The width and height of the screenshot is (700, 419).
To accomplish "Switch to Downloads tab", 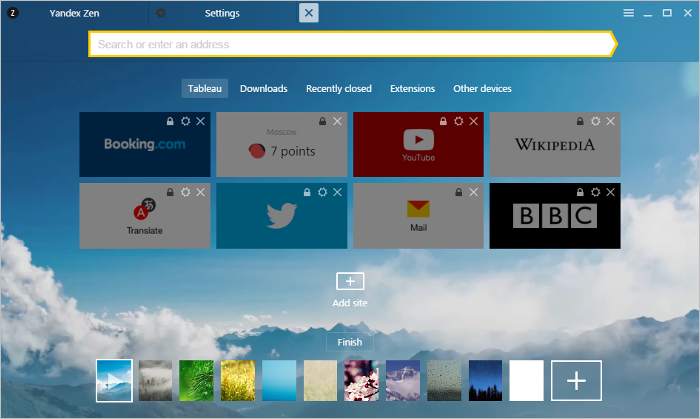I will (x=263, y=88).
